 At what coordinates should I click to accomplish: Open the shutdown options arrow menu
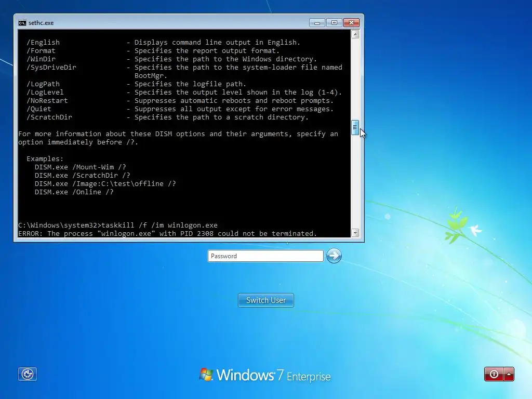coord(509,374)
